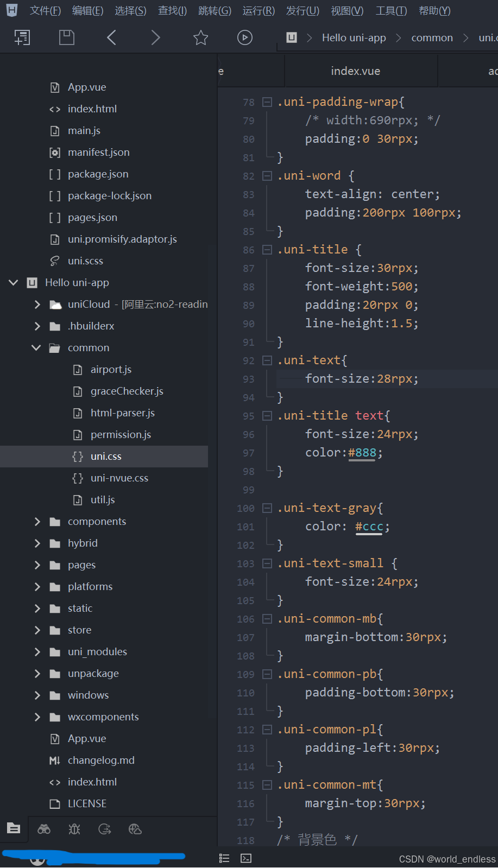Collapse the common folder chevron
Image resolution: width=498 pixels, height=868 pixels.
36,348
